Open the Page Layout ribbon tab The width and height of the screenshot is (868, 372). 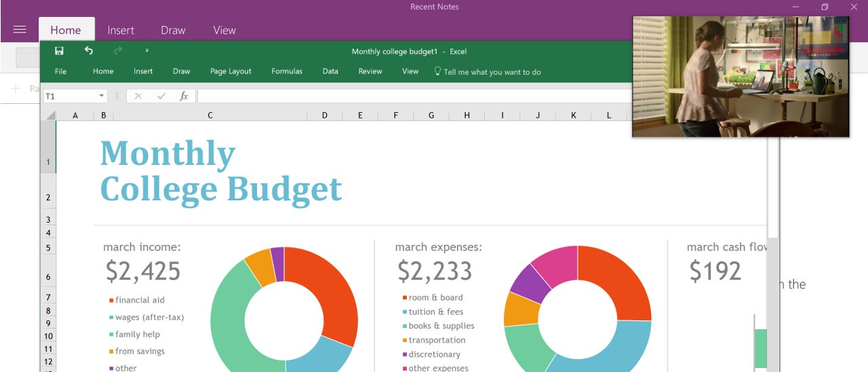click(231, 71)
